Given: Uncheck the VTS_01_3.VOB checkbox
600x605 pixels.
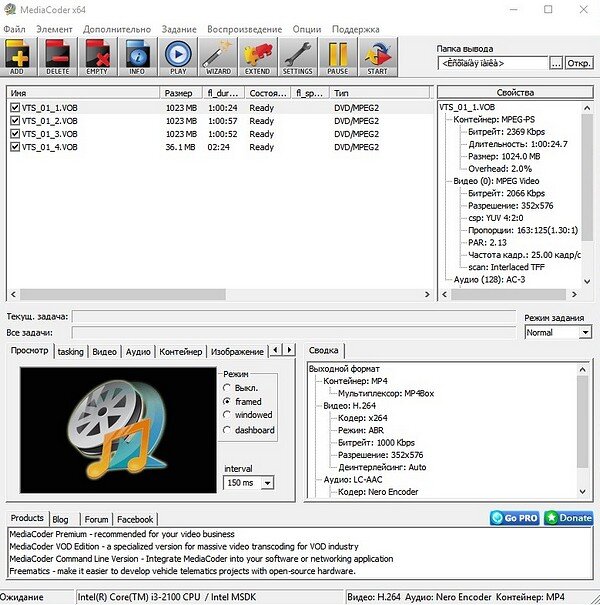Looking at the screenshot, I should (x=15, y=134).
